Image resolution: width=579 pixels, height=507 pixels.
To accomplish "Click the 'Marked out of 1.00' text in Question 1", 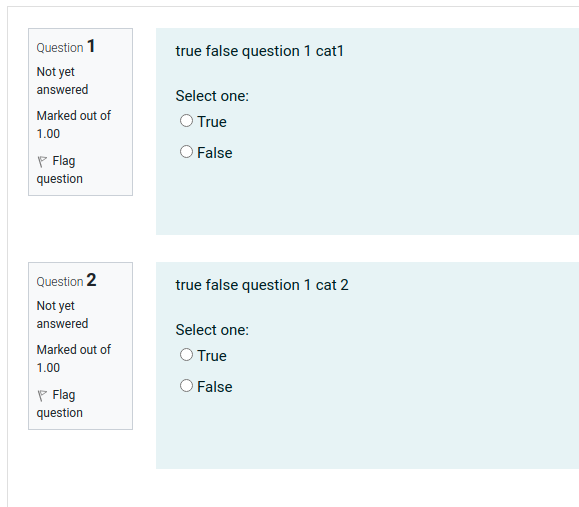I will [73, 125].
